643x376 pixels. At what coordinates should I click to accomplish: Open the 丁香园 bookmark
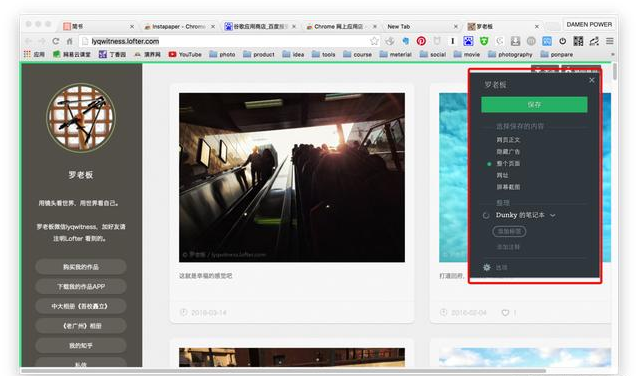112,54
